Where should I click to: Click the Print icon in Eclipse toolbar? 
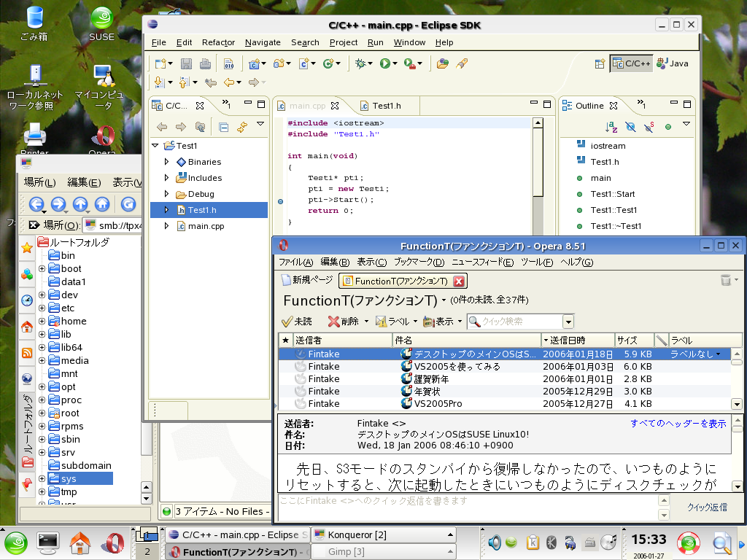point(205,63)
